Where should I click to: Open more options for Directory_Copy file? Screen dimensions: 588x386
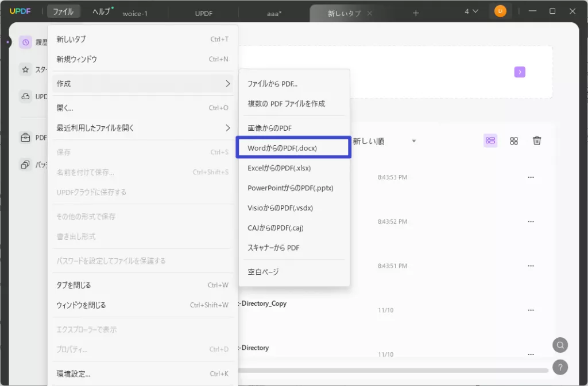[531, 310]
